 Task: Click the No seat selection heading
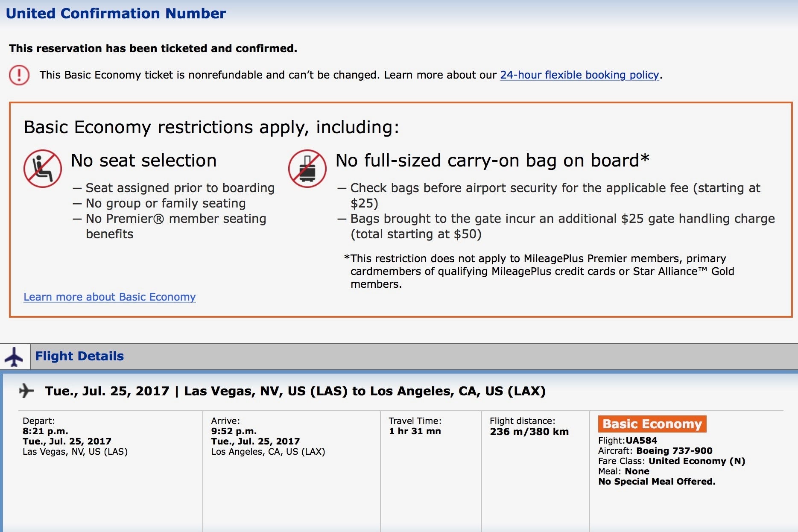coord(143,161)
